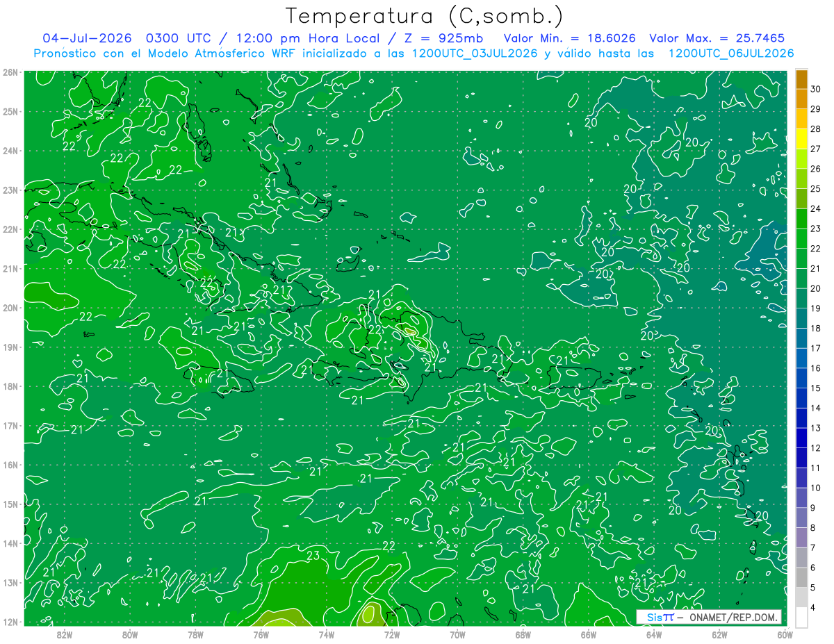The image size is (834, 644).
Task: Click the '70W' longitude axis label
Action: click(x=457, y=635)
